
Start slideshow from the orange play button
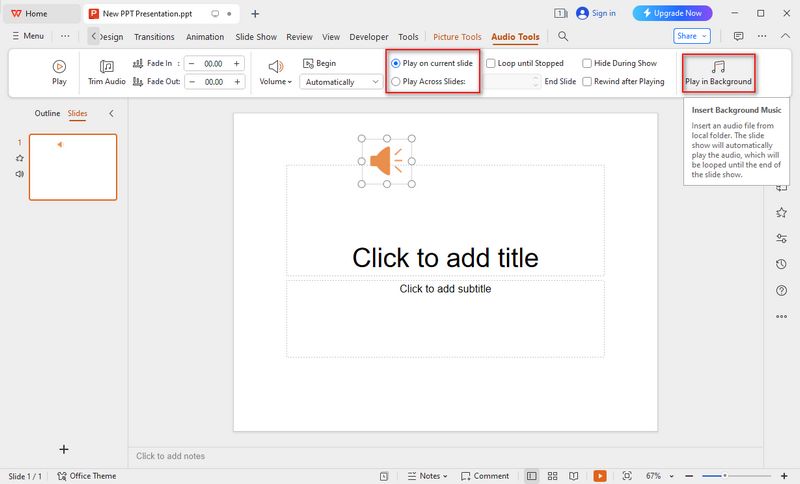[x=600, y=476]
